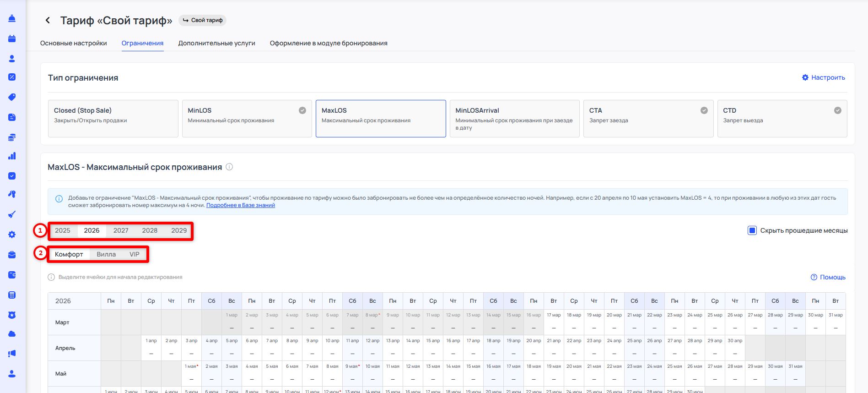Switch to year 2027

point(121,230)
